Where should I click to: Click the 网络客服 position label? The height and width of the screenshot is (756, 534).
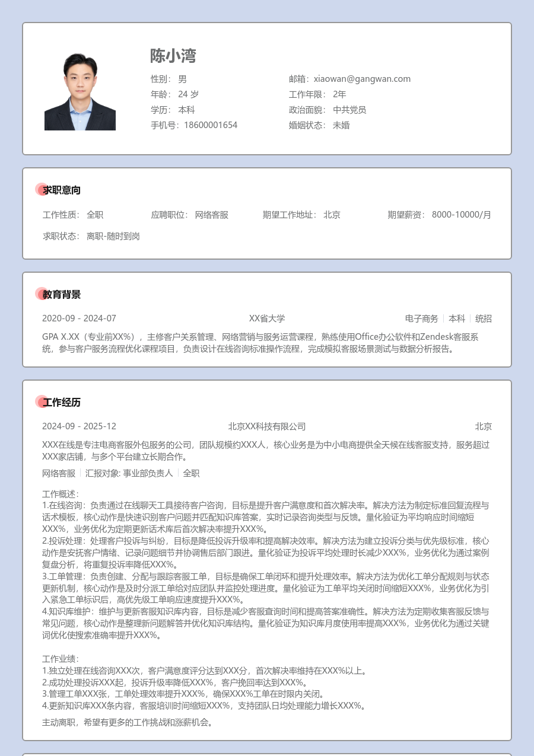point(212,215)
